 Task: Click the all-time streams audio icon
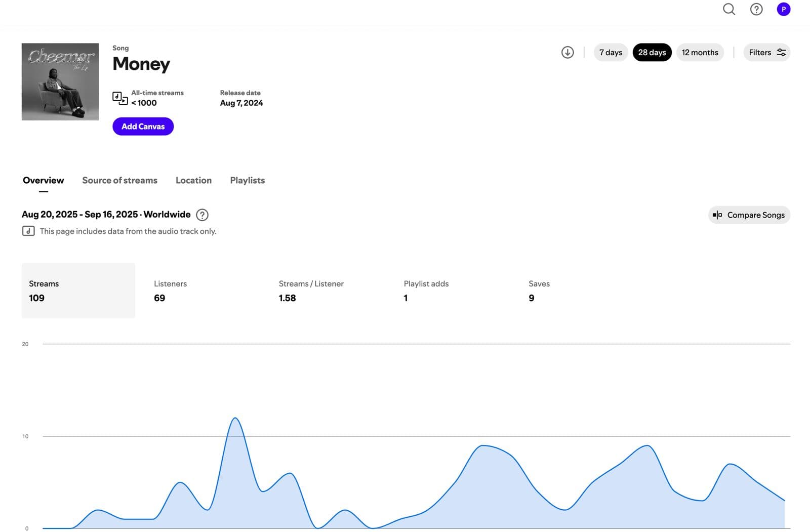pyautogui.click(x=120, y=98)
